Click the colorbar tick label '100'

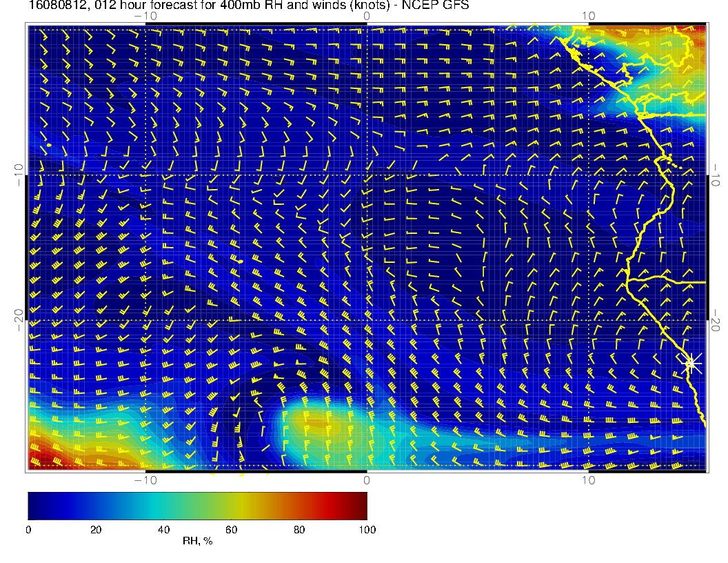click(367, 530)
